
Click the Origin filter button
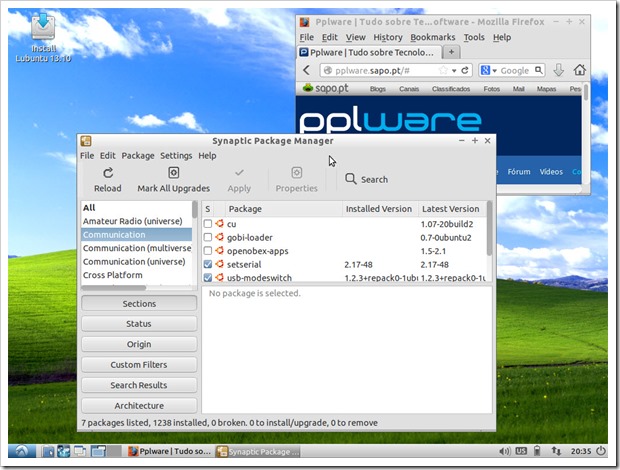pyautogui.click(x=139, y=344)
